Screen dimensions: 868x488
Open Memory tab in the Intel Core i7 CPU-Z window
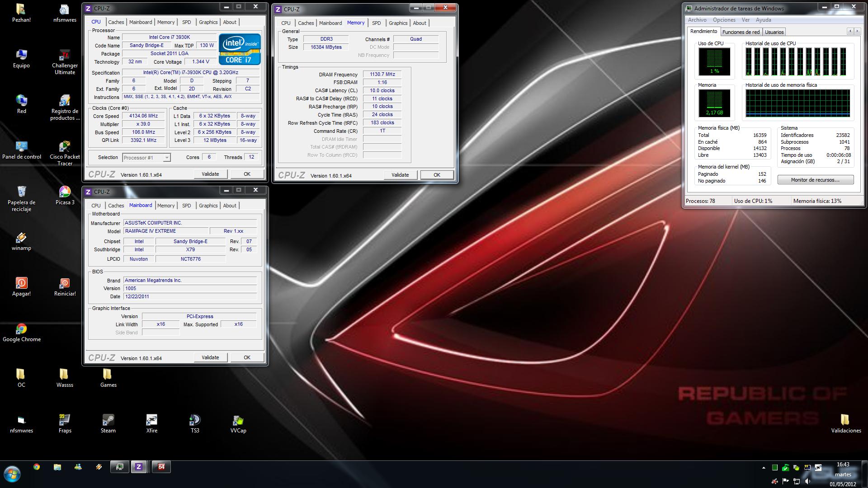[x=166, y=22]
